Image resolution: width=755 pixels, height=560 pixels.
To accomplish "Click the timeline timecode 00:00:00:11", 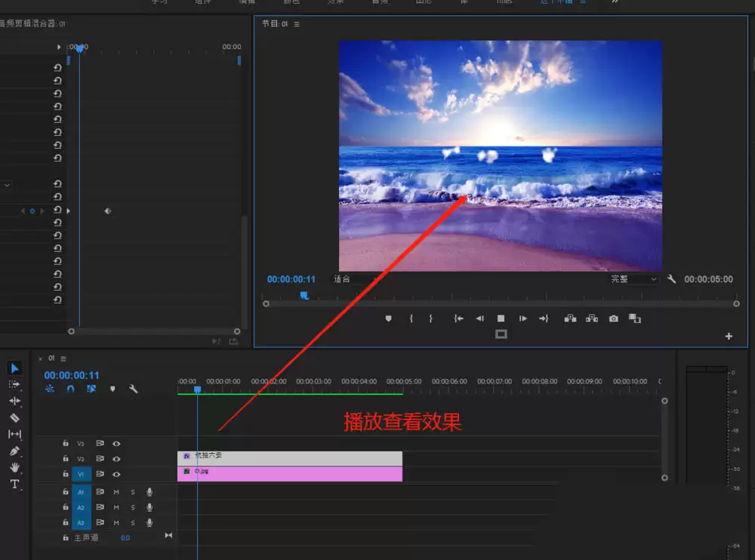I will tap(72, 375).
